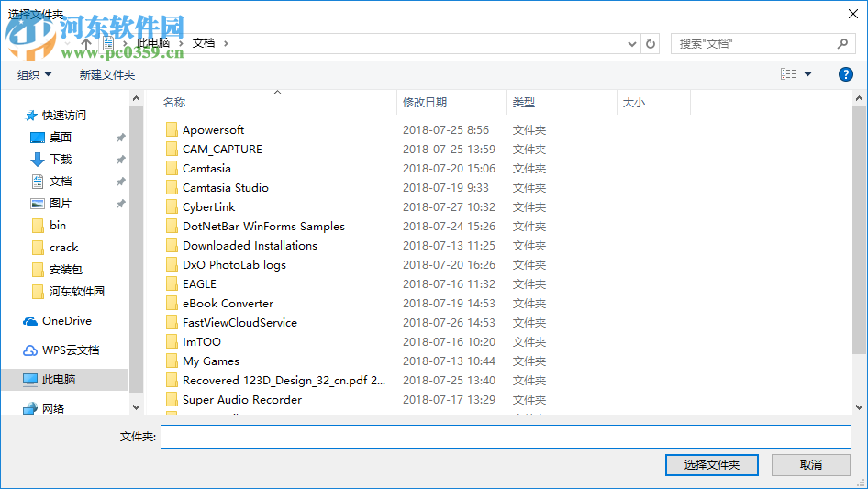Click 此电脑 in the address breadcrumb

pos(153,43)
